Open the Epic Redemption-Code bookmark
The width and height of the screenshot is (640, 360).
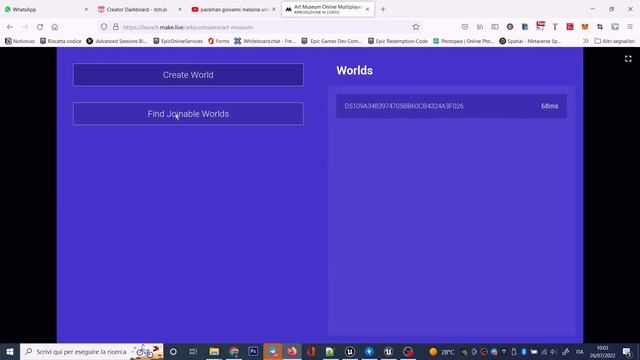pos(398,41)
